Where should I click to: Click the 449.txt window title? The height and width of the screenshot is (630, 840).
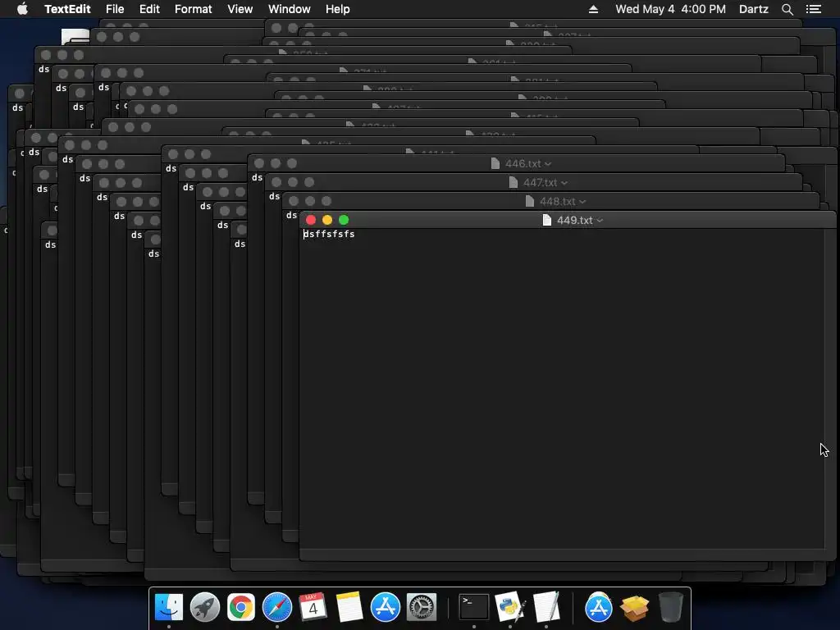574,220
